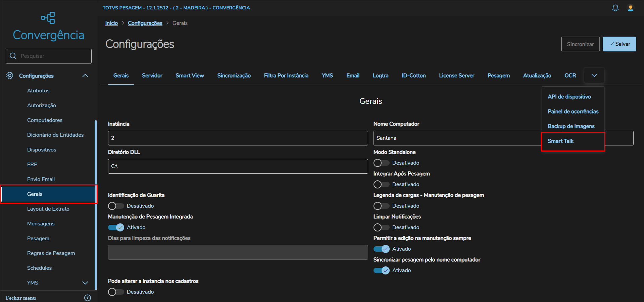Collapse the Configurações sidebar section
The height and width of the screenshot is (302, 644).
tap(85, 76)
